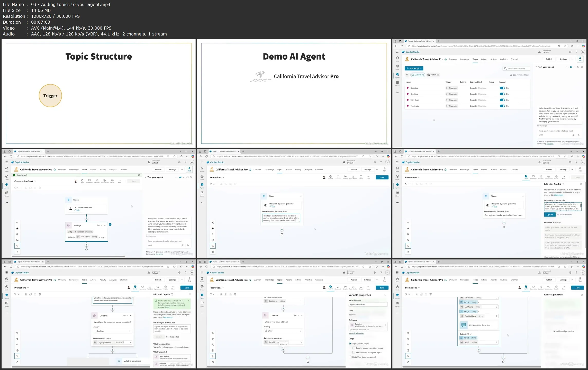Click zoom in icon in Conversation Start canvas
This screenshot has height=370, width=588.
point(17,223)
